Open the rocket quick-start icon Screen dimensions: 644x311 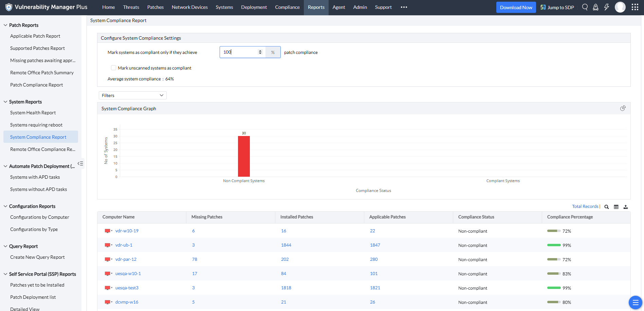point(595,7)
